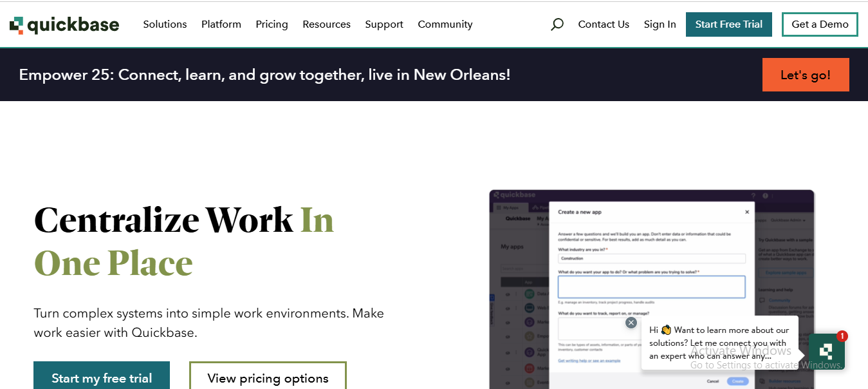The height and width of the screenshot is (389, 868).
Task: Open the Support menu
Action: 384,24
